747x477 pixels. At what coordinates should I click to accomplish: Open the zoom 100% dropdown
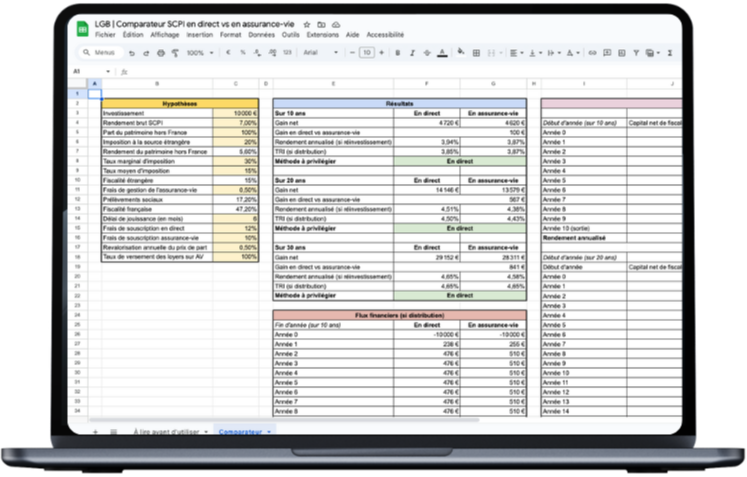(x=200, y=53)
